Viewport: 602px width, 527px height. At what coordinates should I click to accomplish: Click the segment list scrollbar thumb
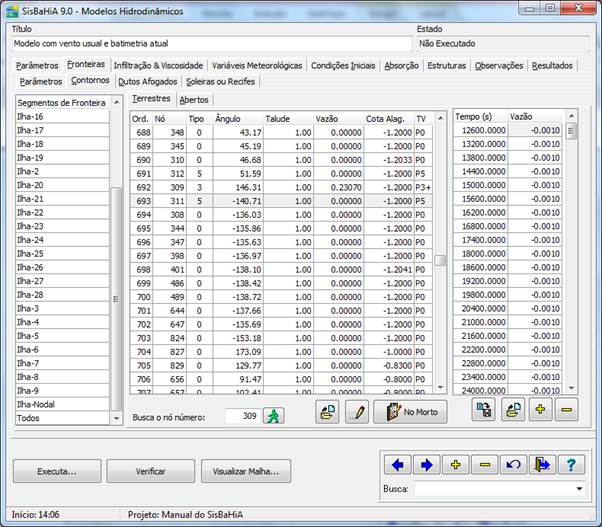tap(116, 299)
